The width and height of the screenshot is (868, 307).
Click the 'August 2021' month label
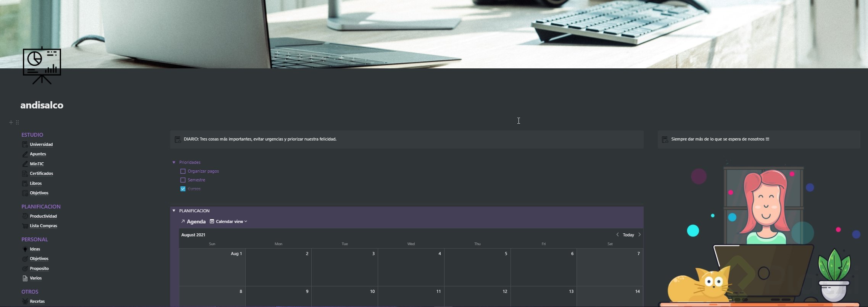193,235
